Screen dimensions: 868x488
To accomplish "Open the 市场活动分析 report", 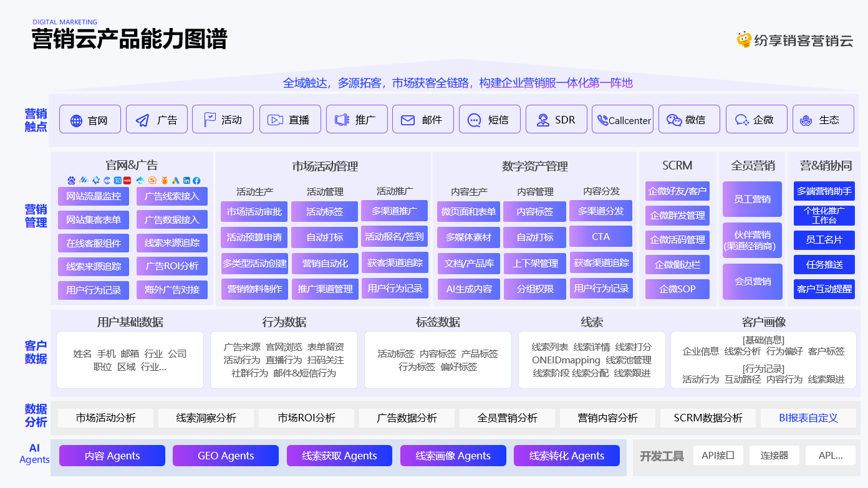I will tap(105, 418).
